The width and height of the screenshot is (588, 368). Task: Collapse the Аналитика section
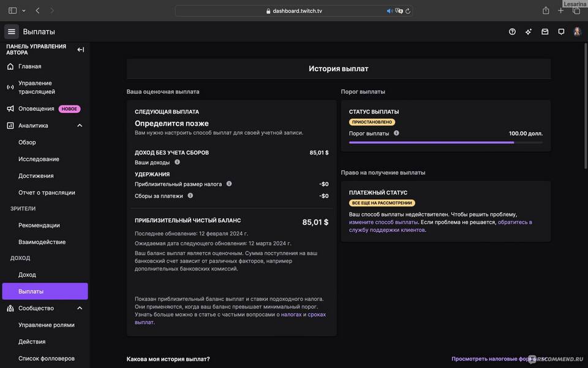coord(80,126)
